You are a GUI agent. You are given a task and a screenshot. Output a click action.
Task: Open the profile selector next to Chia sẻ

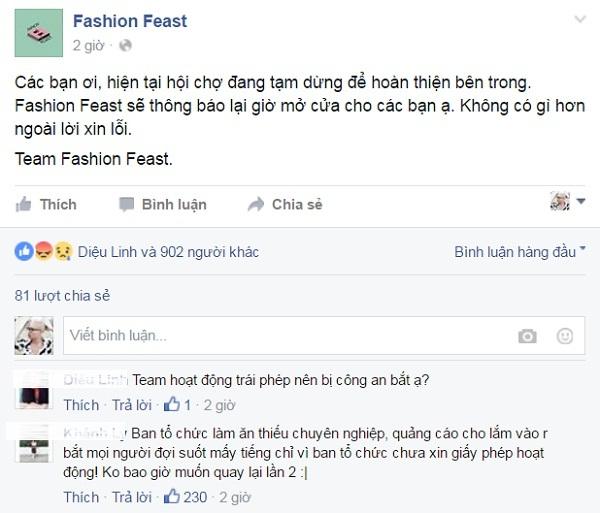click(565, 203)
